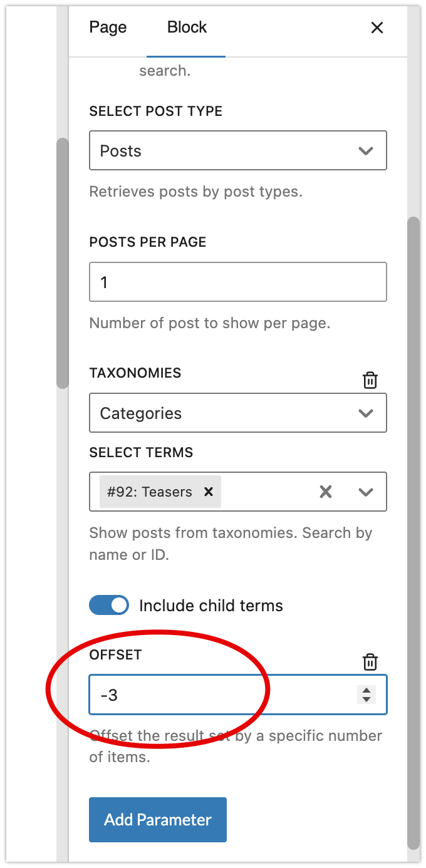The height and width of the screenshot is (868, 426).
Task: Click the Posts Per Page field
Action: (238, 282)
